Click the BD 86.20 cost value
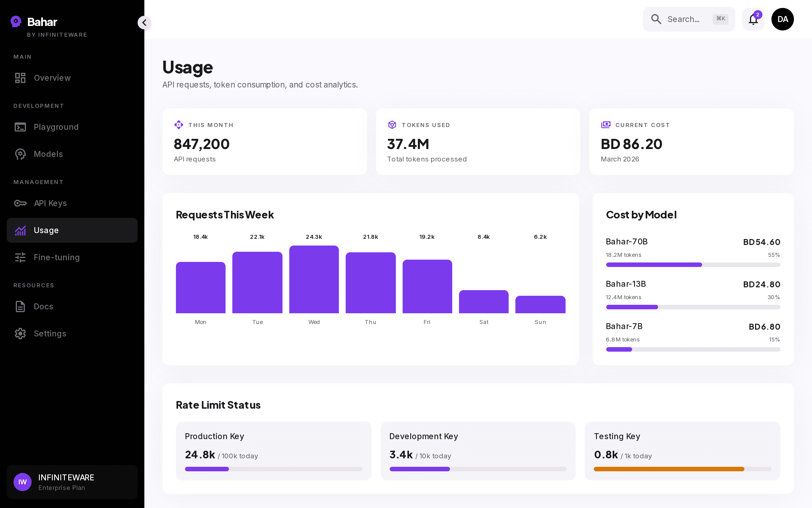 pyautogui.click(x=632, y=144)
